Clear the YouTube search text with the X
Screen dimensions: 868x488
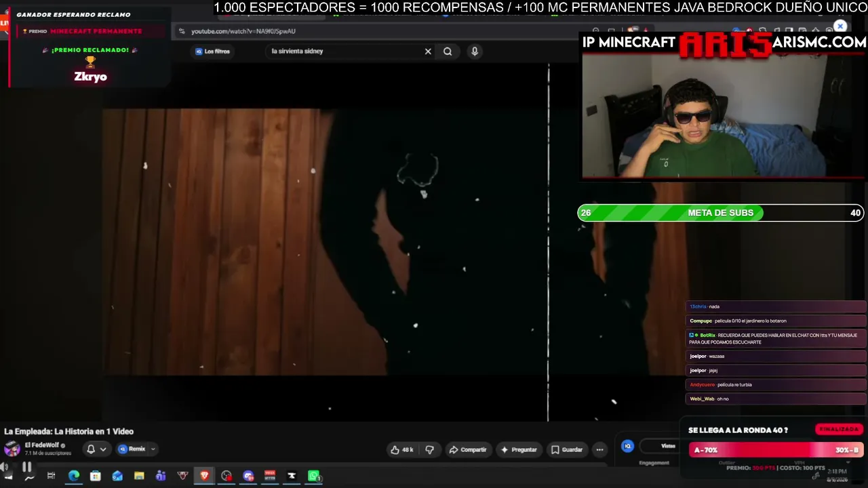[x=428, y=52]
